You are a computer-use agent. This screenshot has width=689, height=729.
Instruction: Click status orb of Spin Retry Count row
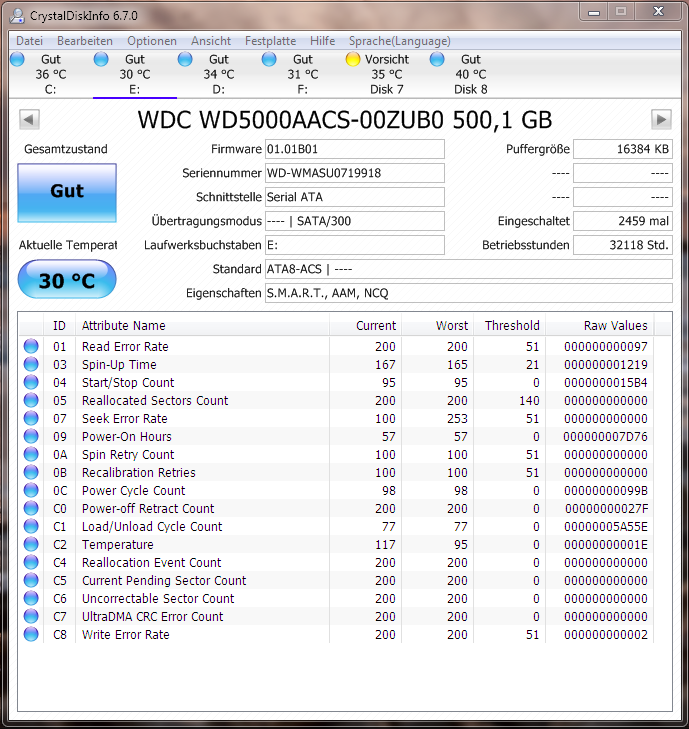coord(31,454)
